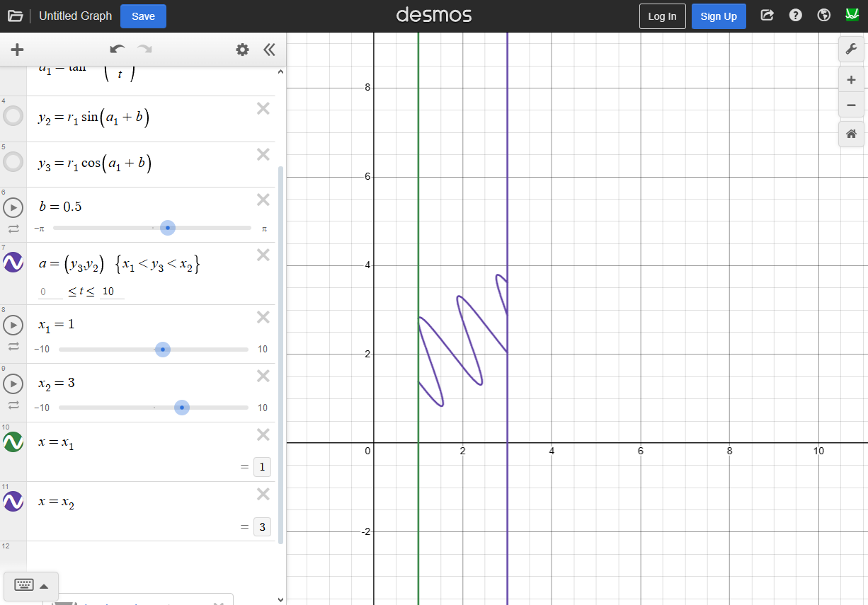Open the share graph icon
This screenshot has width=868, height=605.
tap(767, 16)
